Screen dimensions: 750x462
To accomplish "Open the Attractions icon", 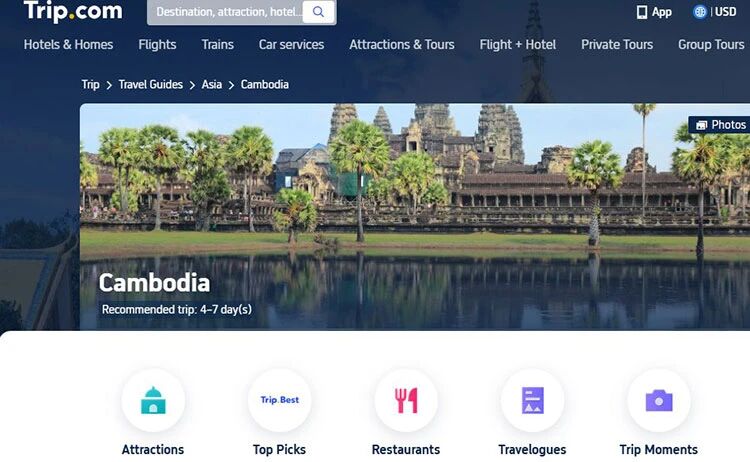I will [x=153, y=400].
